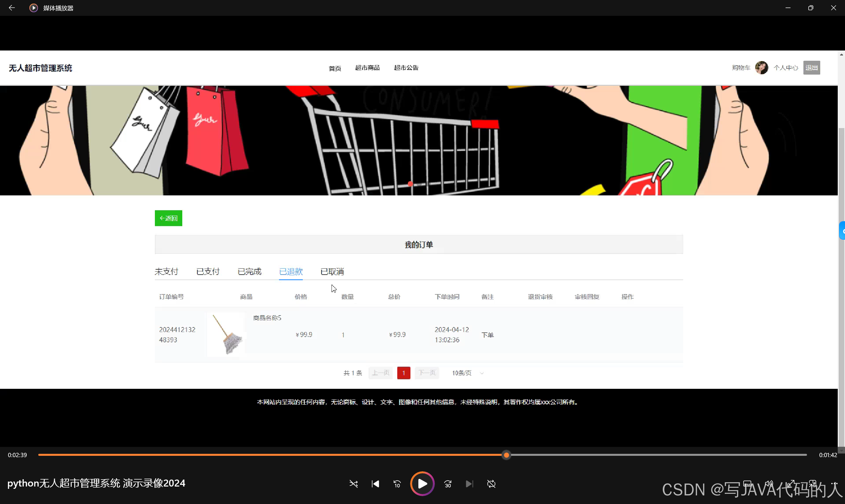Screen dimensions: 845x504
Task: Open the user avatar profile menu
Action: click(761, 68)
